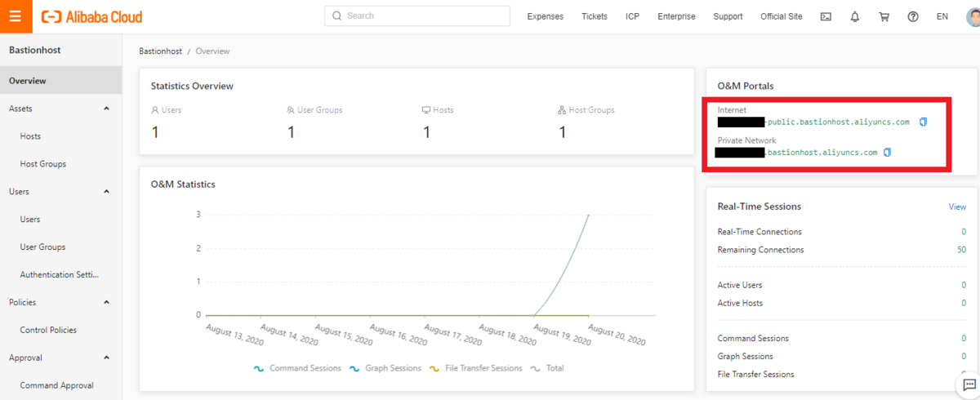Screen dimensions: 980x400
Task: Click the Alibaba Cloud logo
Action: (91, 16)
